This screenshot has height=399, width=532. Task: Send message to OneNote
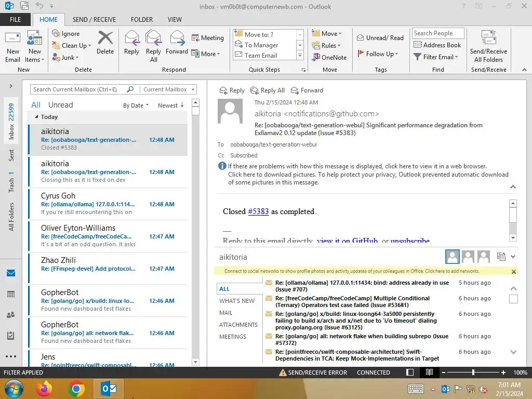(329, 57)
